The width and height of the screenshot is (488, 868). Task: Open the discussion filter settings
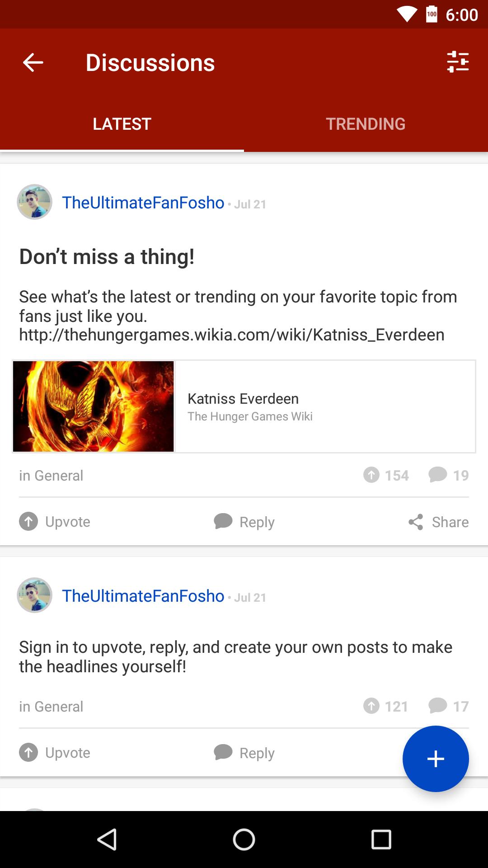point(458,63)
